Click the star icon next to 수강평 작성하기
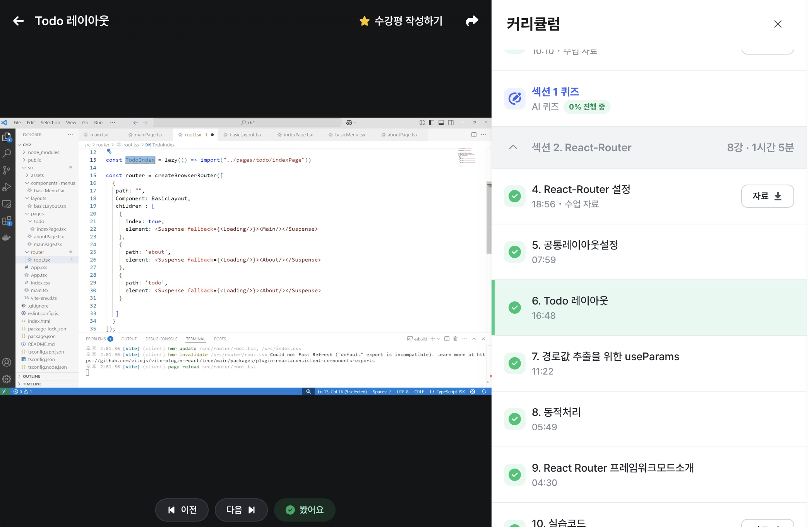 364,21
